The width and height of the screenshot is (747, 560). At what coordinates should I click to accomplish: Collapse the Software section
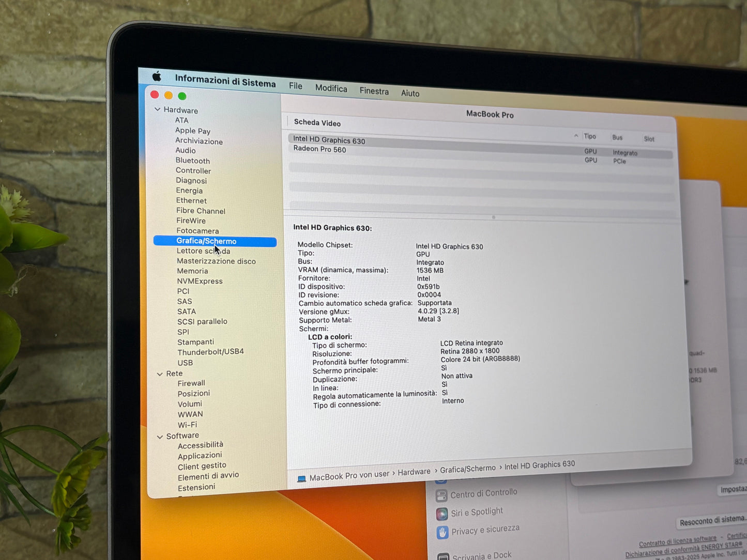pyautogui.click(x=160, y=437)
